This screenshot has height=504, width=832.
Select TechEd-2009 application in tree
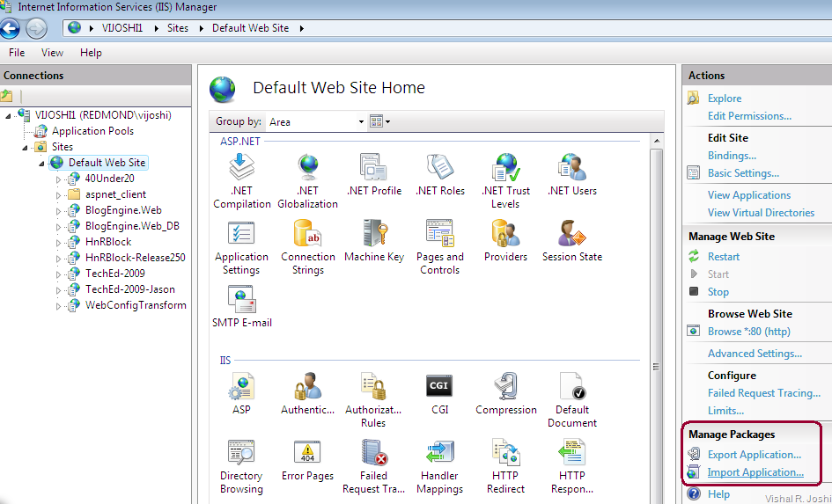(x=114, y=274)
